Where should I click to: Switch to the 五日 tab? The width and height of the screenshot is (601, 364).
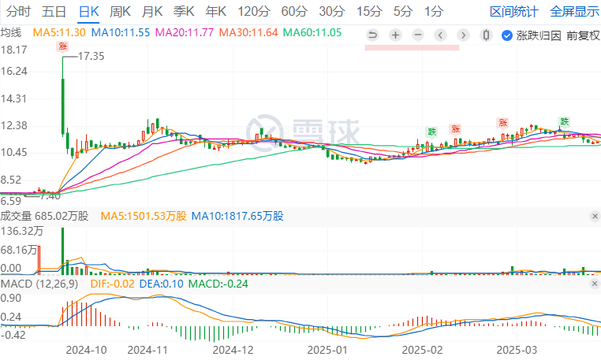54,12
